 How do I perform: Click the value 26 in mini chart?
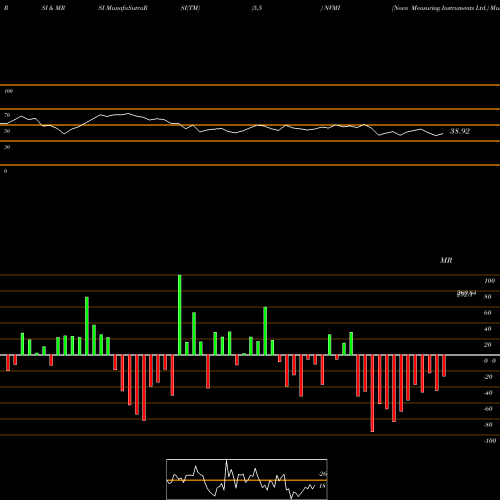click(x=323, y=474)
